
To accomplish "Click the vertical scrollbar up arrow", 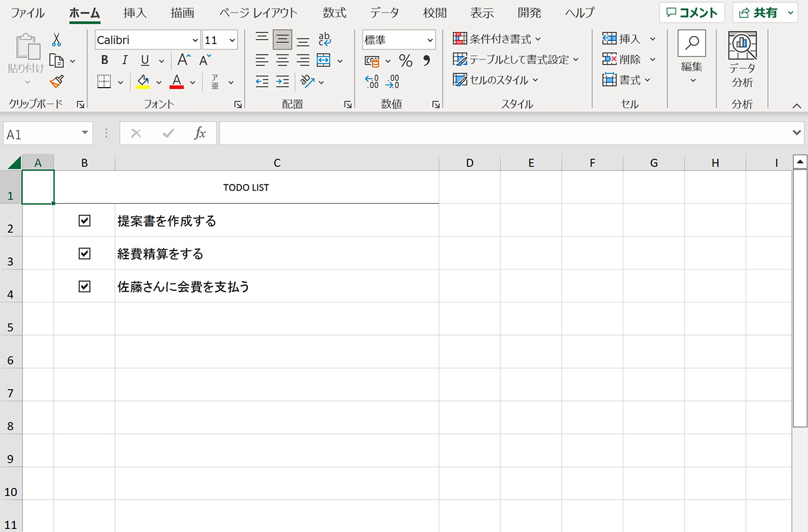I will click(x=800, y=163).
